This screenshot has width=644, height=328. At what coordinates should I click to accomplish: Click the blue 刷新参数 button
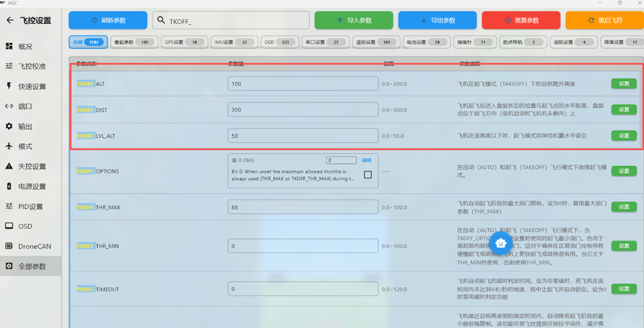[108, 20]
